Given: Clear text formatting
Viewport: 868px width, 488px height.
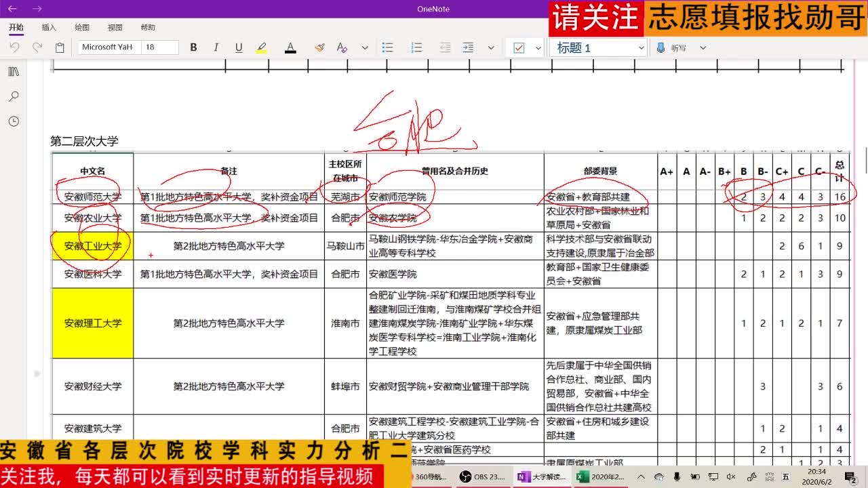Looking at the screenshot, I should point(342,47).
